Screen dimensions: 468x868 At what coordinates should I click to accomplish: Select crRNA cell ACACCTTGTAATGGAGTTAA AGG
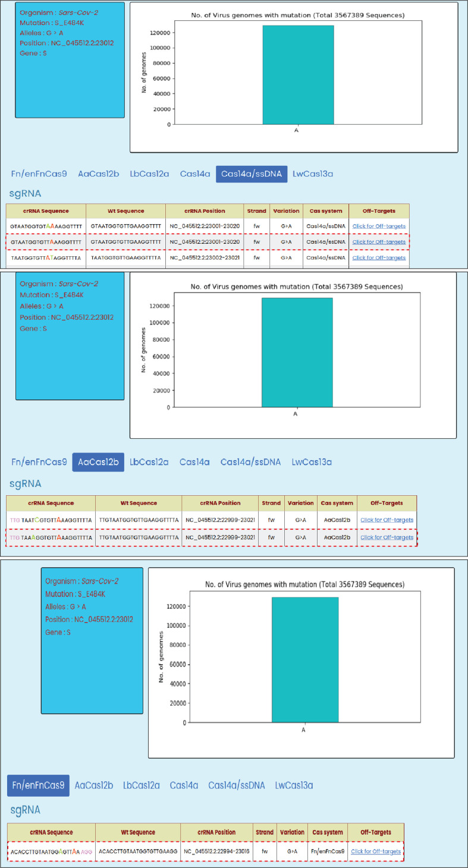(x=51, y=851)
